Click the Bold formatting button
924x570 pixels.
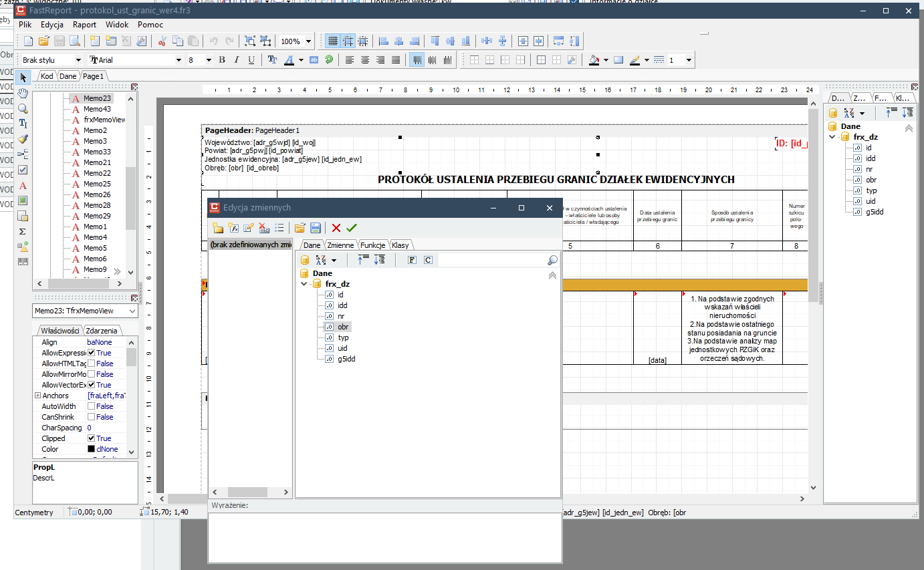222,60
